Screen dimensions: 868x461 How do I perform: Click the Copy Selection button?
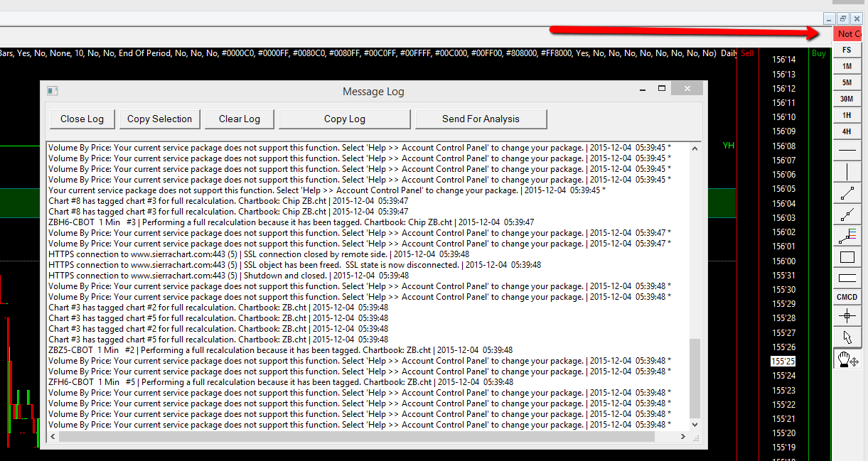159,119
